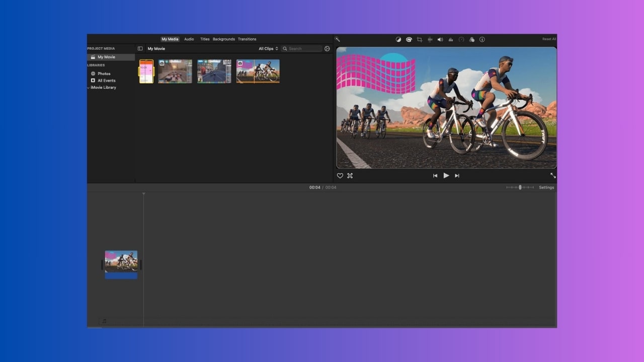Show clip information with the info icon
The image size is (644, 362).
click(x=482, y=39)
